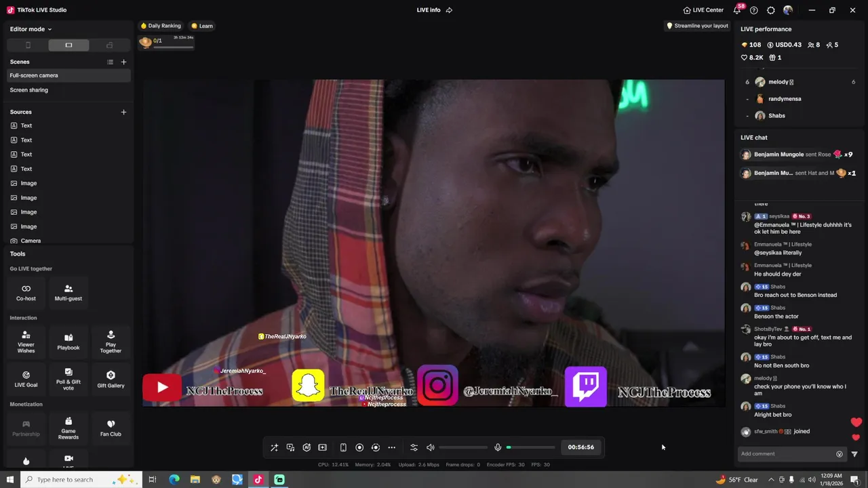Open Viewer Wishes

(x=26, y=342)
